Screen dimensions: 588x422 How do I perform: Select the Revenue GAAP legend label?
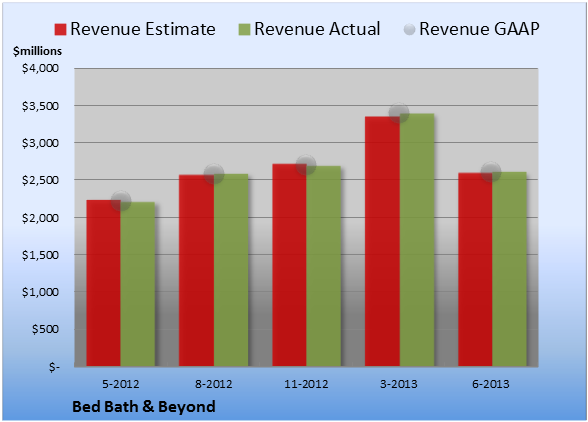479,29
